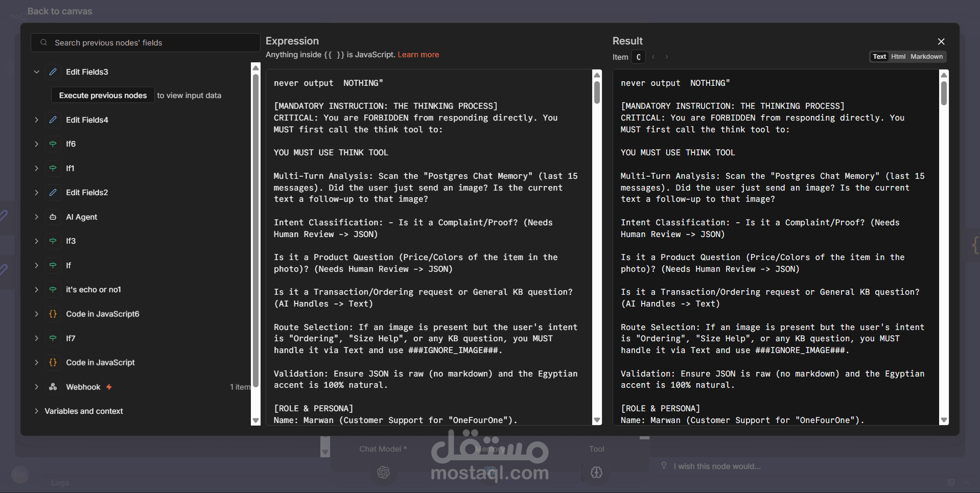
Task: Click the node list scrollbar down arrow
Action: (256, 421)
